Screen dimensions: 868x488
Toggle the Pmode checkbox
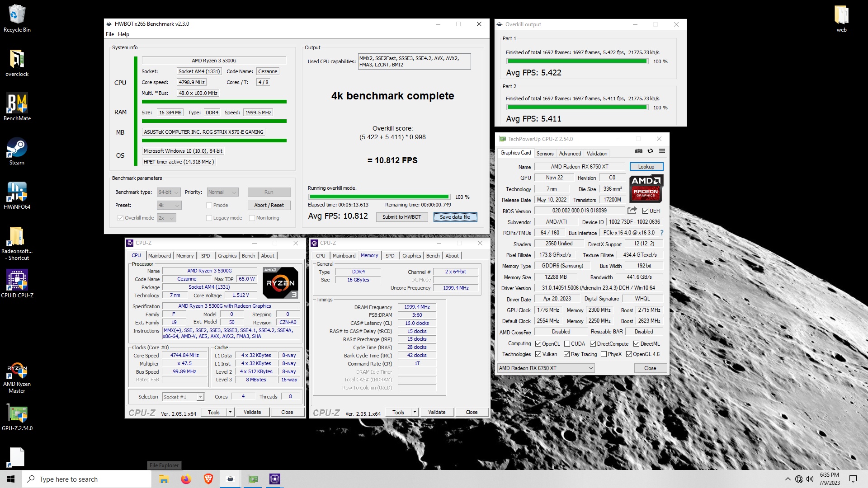pos(209,205)
